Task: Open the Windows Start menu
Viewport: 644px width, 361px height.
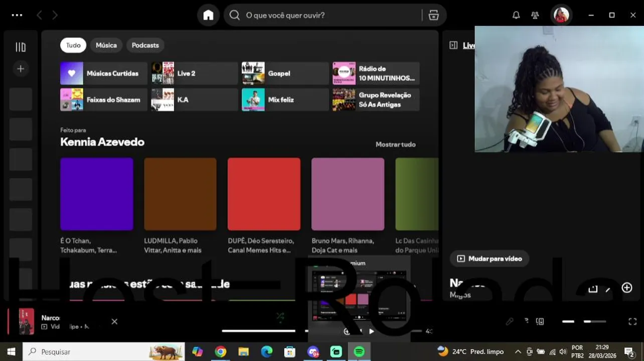Action: pos(11,351)
